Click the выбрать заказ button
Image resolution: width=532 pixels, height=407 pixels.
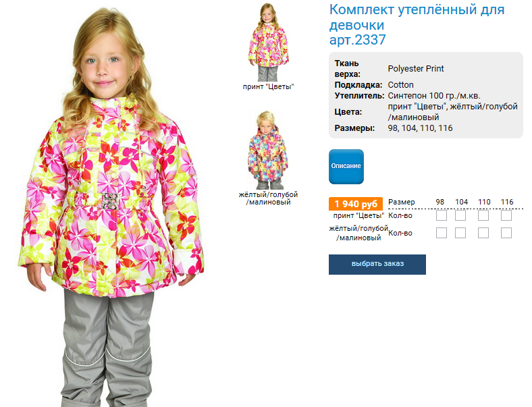point(377,264)
